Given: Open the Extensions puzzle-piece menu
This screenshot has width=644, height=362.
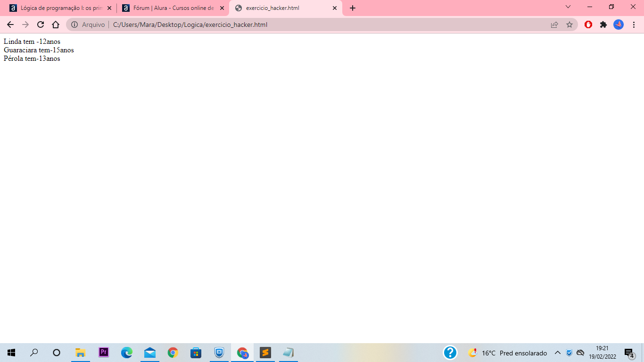Looking at the screenshot, I should point(603,25).
